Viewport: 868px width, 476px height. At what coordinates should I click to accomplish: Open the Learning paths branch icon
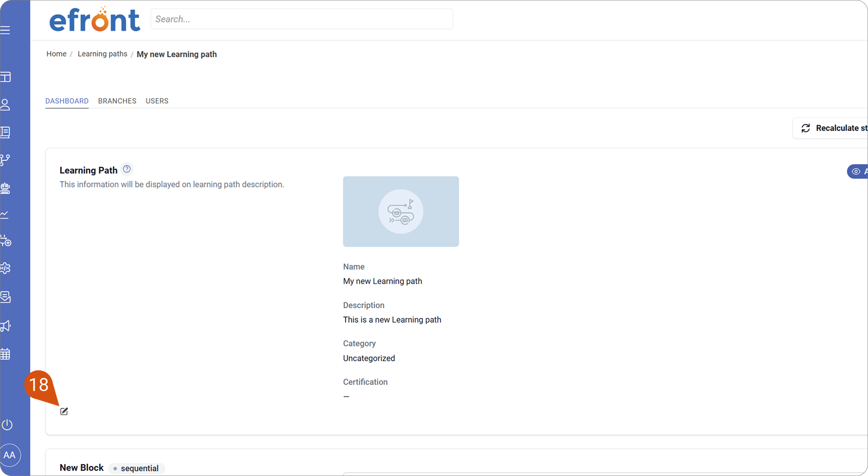click(x=5, y=160)
